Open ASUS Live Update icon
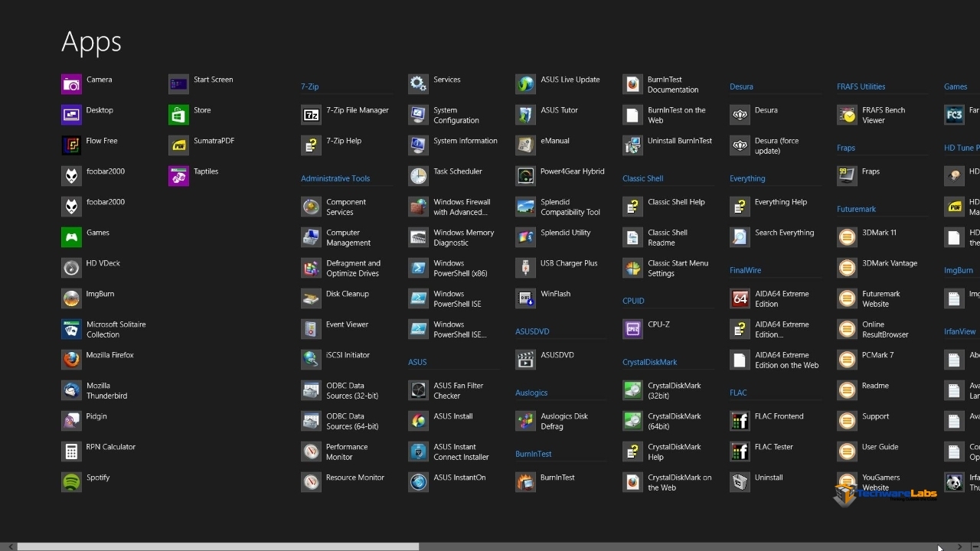This screenshot has height=551, width=980. tap(525, 84)
